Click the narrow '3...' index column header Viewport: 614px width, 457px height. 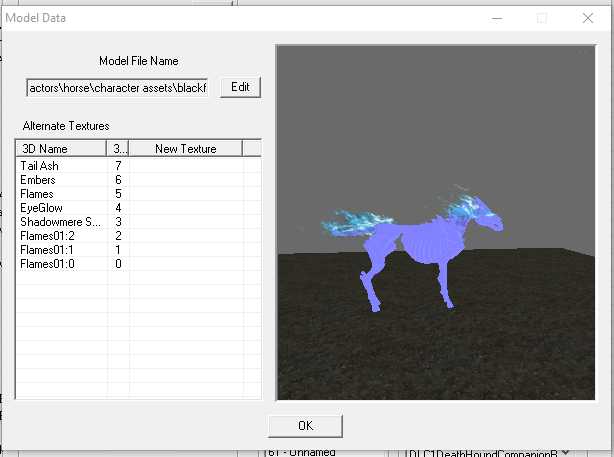tap(118, 149)
